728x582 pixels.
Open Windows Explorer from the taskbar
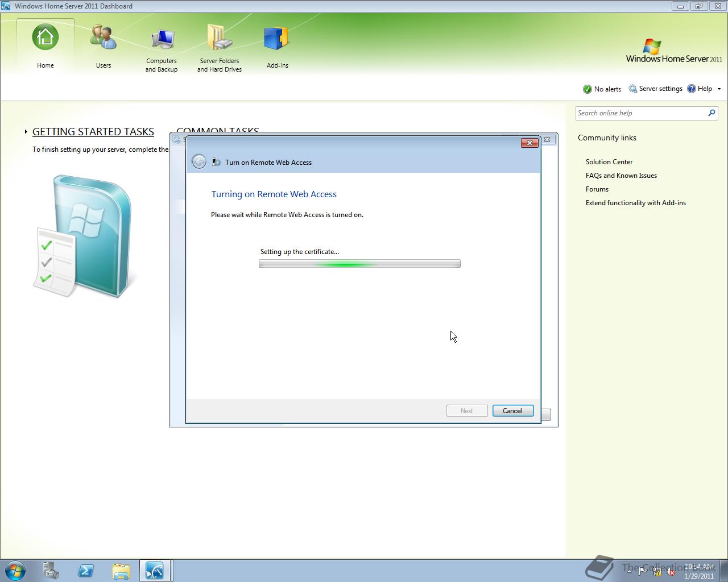click(121, 571)
